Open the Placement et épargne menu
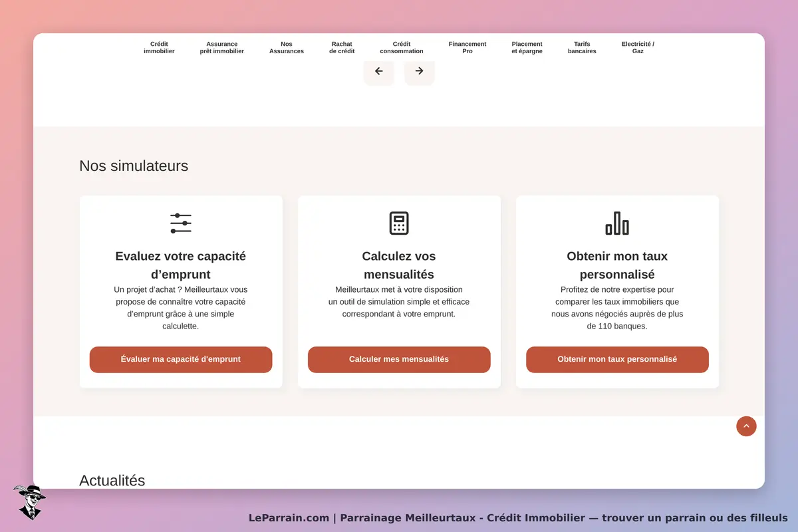This screenshot has height=532, width=798. click(527, 47)
